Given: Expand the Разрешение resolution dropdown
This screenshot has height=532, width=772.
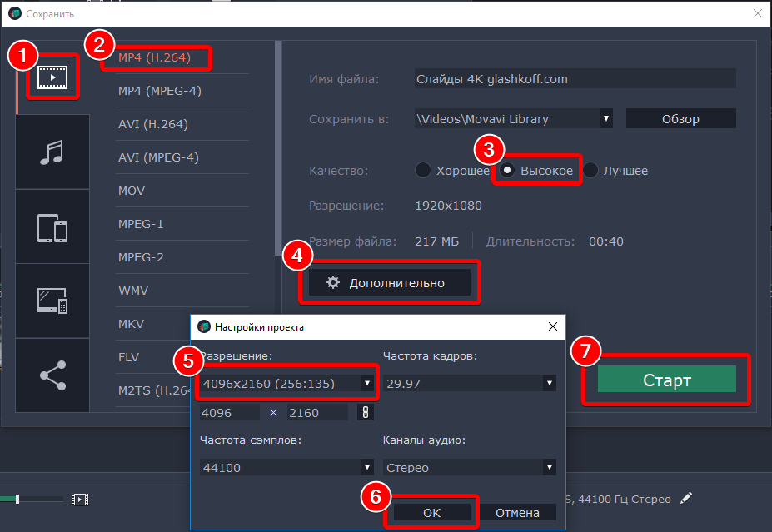Looking at the screenshot, I should (x=287, y=383).
